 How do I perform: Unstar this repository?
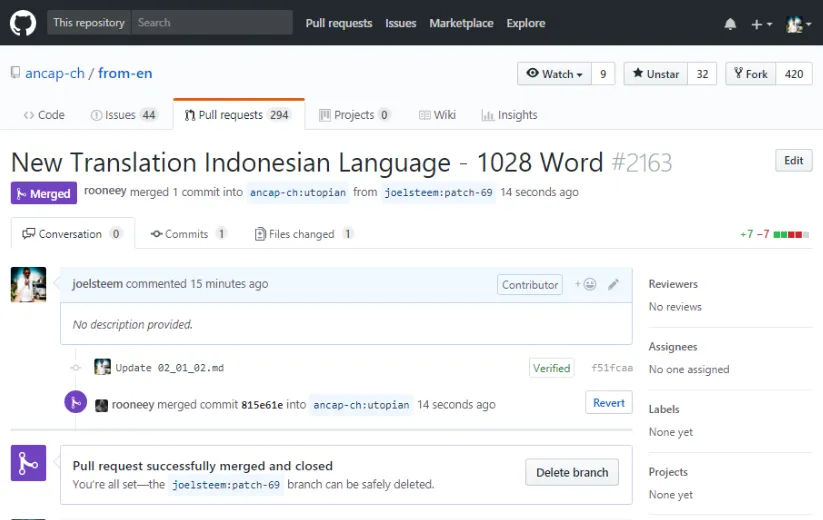[656, 74]
